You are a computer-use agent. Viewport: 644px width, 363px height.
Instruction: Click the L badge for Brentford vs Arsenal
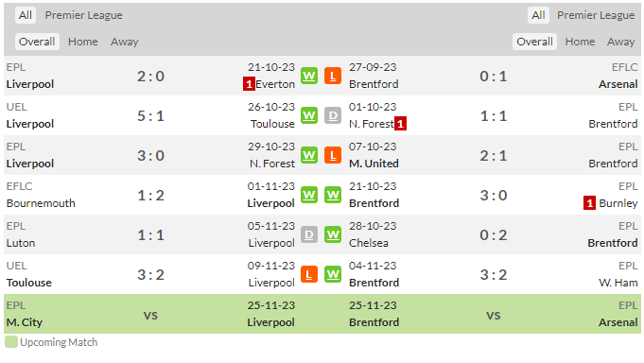point(333,76)
